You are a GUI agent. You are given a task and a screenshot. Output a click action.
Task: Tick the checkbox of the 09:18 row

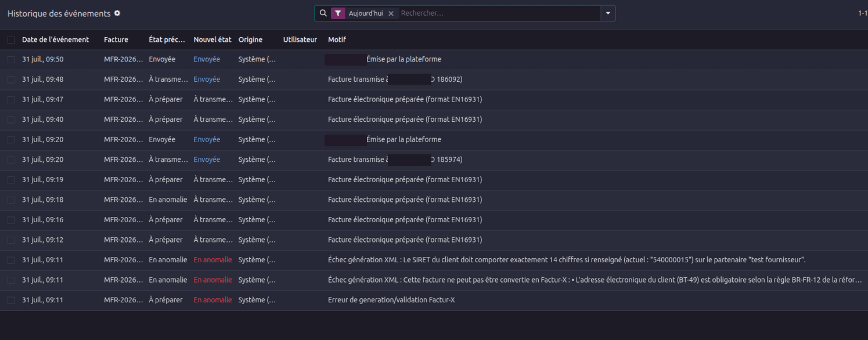point(11,200)
